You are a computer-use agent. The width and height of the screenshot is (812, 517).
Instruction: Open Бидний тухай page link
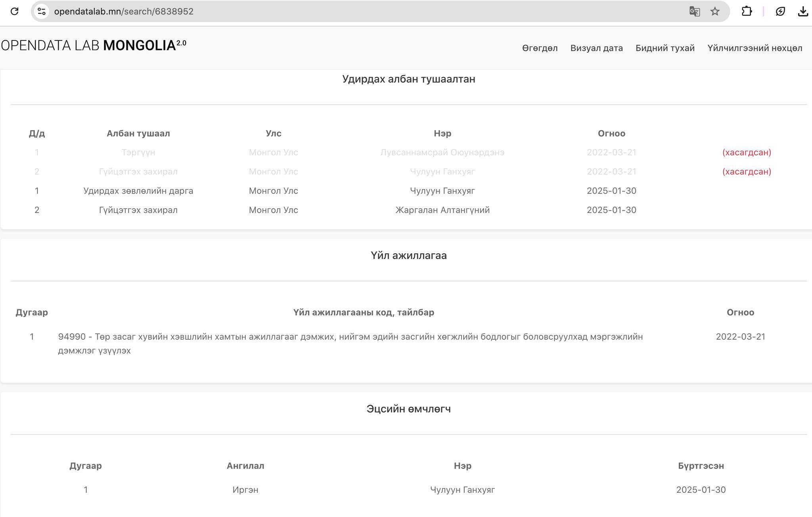coord(665,48)
